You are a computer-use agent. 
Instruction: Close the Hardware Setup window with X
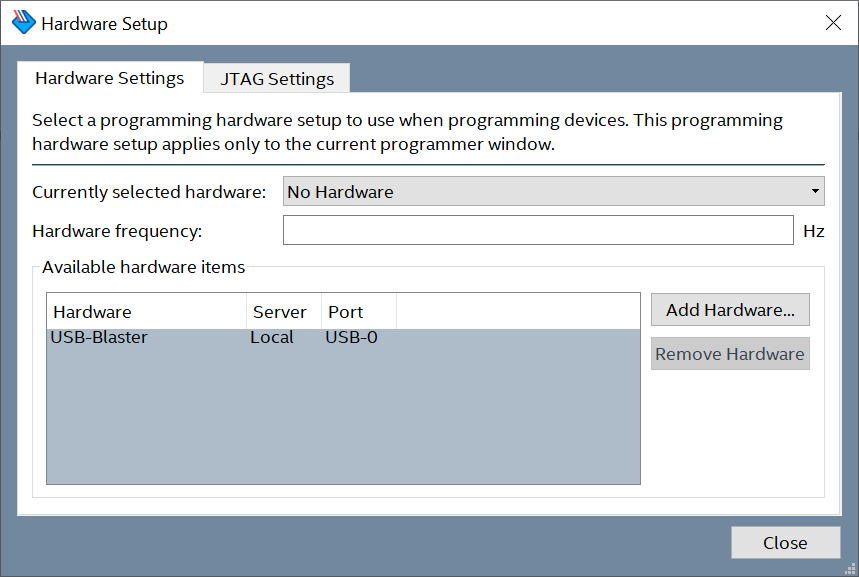tap(833, 23)
